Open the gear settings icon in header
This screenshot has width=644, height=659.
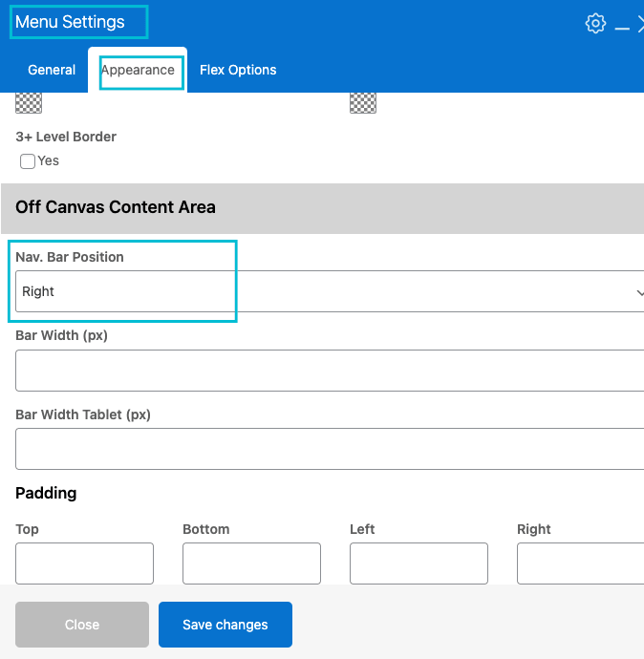595,24
